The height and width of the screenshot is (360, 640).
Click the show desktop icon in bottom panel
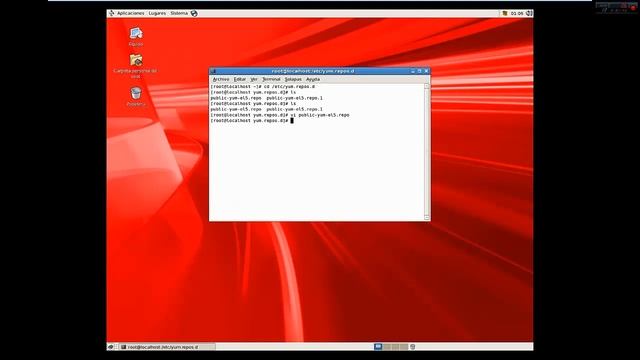coord(111,347)
